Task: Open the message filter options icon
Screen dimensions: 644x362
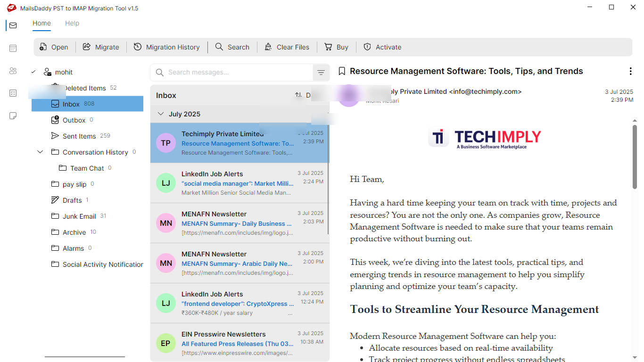Action: point(321,73)
